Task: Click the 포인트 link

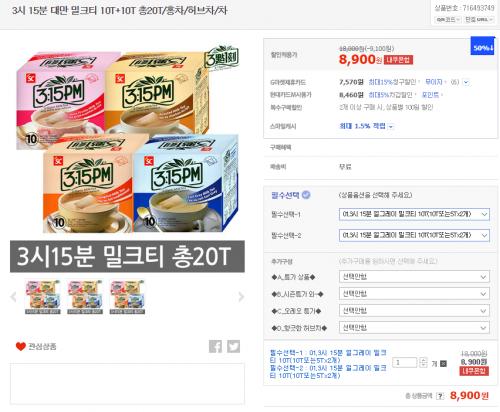Action: (430, 95)
